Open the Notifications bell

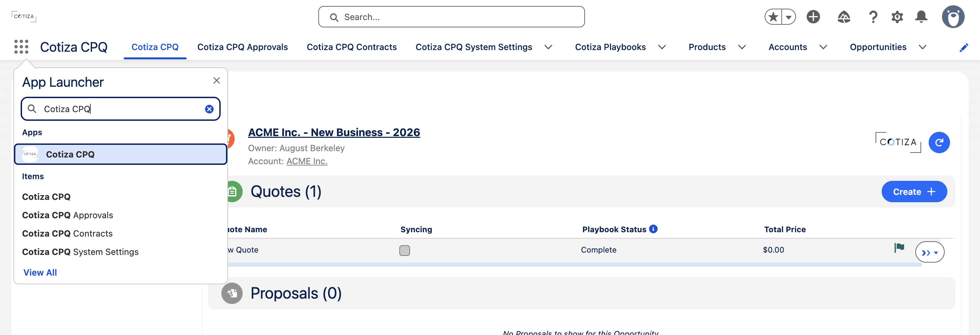pyautogui.click(x=921, y=17)
